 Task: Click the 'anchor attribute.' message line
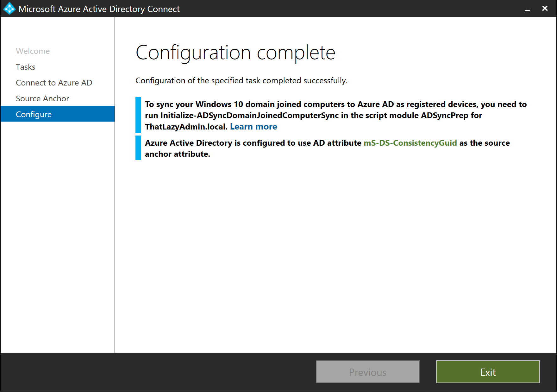(x=177, y=154)
